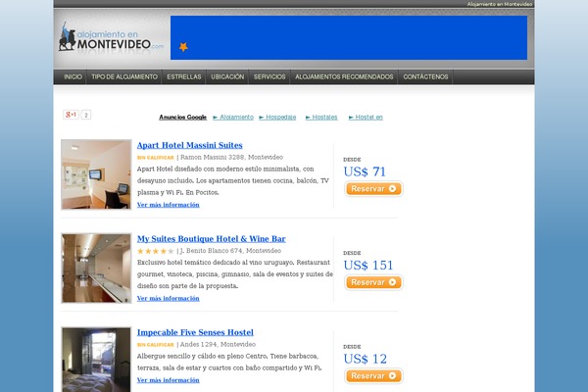Click the orange star in blue banner

coord(183,47)
